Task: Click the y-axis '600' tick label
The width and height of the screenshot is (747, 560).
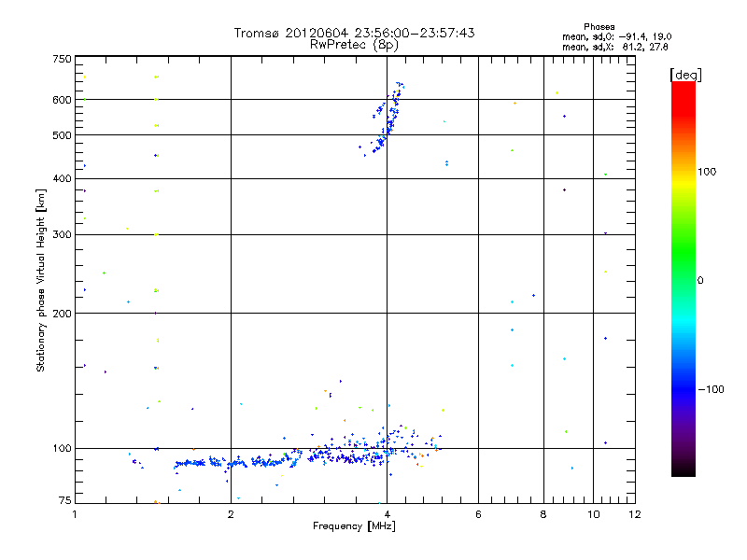Action: [62, 100]
